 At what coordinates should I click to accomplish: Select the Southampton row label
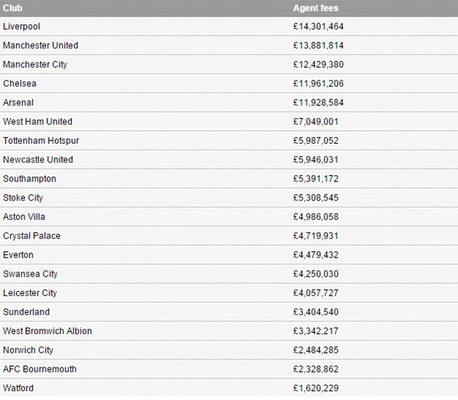coord(30,179)
